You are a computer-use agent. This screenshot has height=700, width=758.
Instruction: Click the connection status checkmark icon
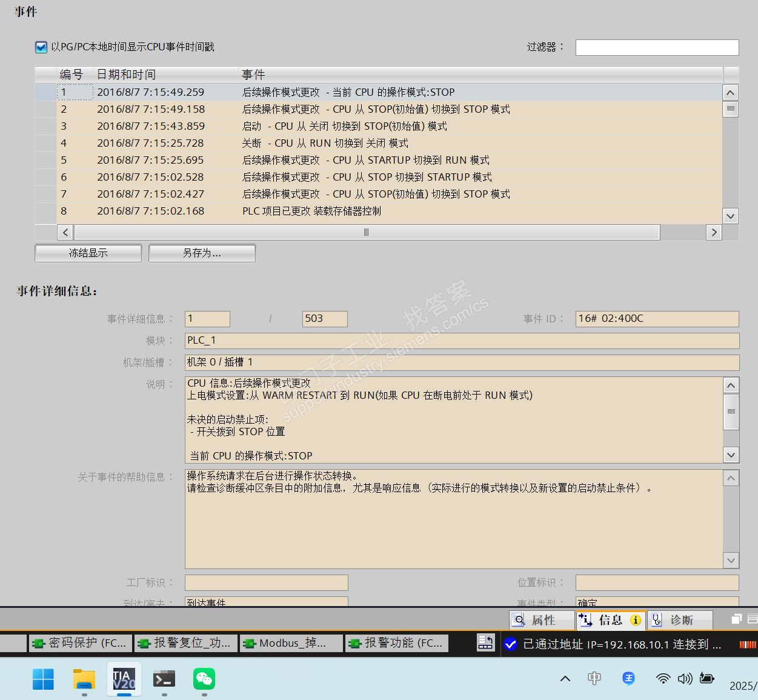[511, 644]
